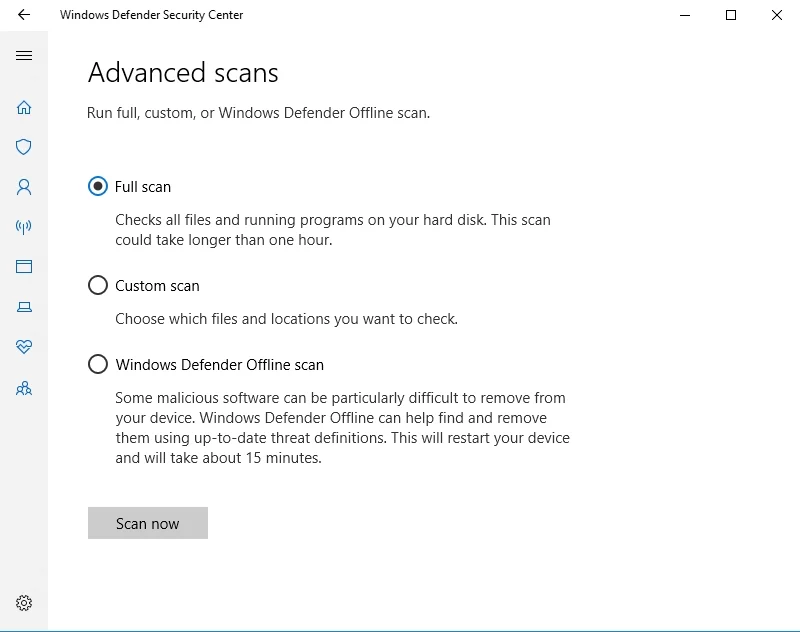Go back using the back arrow

tap(24, 15)
